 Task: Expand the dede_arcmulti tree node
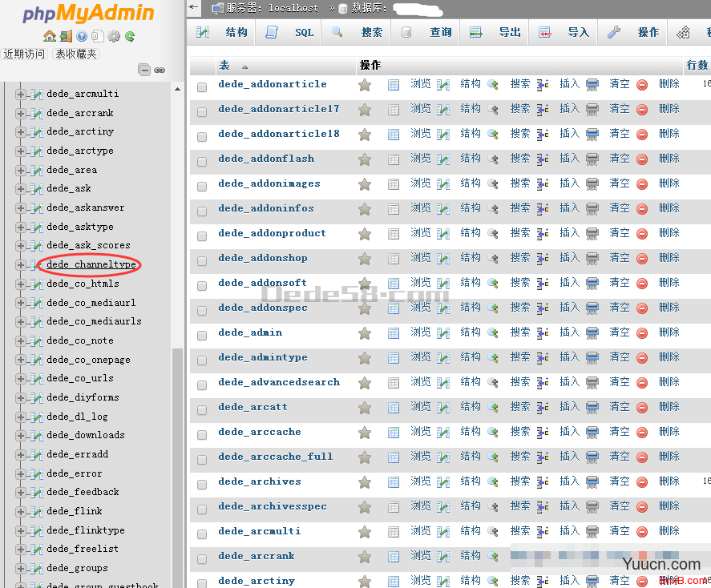click(20, 95)
